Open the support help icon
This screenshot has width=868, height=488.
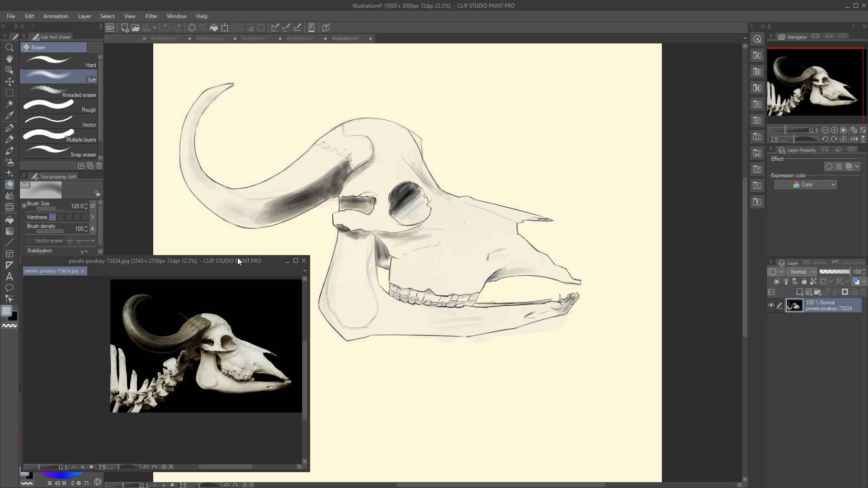326,28
